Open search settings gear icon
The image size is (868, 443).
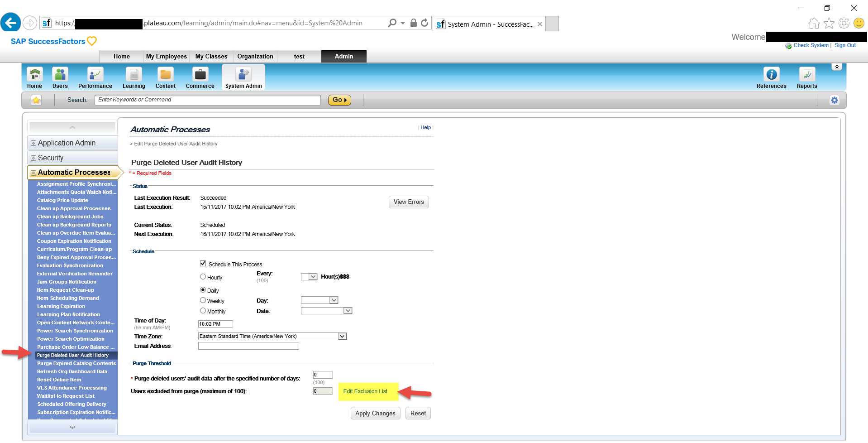pos(835,100)
